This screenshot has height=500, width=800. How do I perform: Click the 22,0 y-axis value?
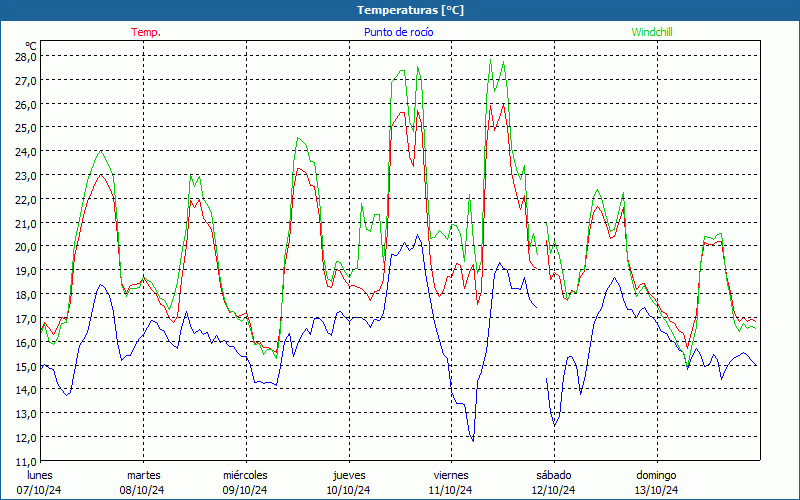pos(25,199)
